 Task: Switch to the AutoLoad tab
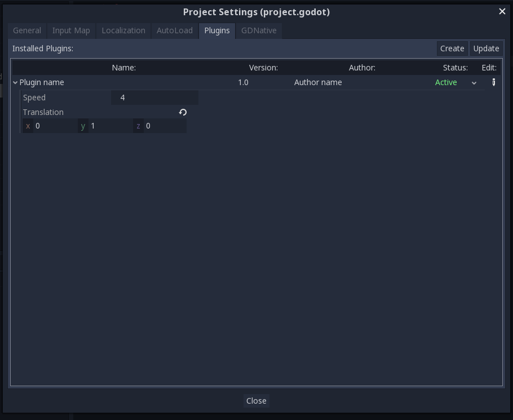point(175,30)
